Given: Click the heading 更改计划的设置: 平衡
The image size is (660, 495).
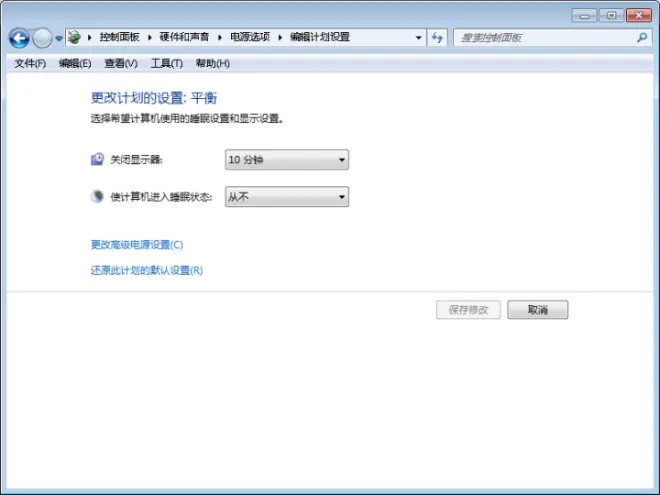Looking at the screenshot, I should pyautogui.click(x=154, y=98).
